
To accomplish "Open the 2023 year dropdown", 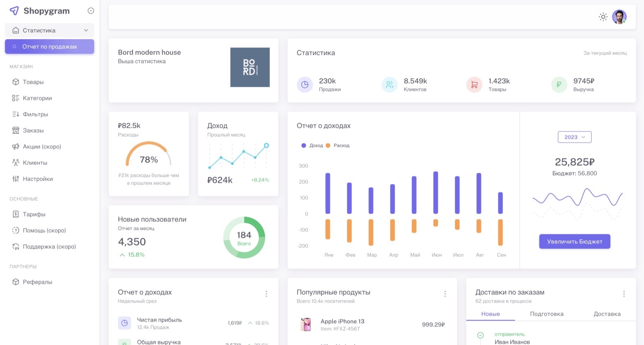I will (574, 137).
